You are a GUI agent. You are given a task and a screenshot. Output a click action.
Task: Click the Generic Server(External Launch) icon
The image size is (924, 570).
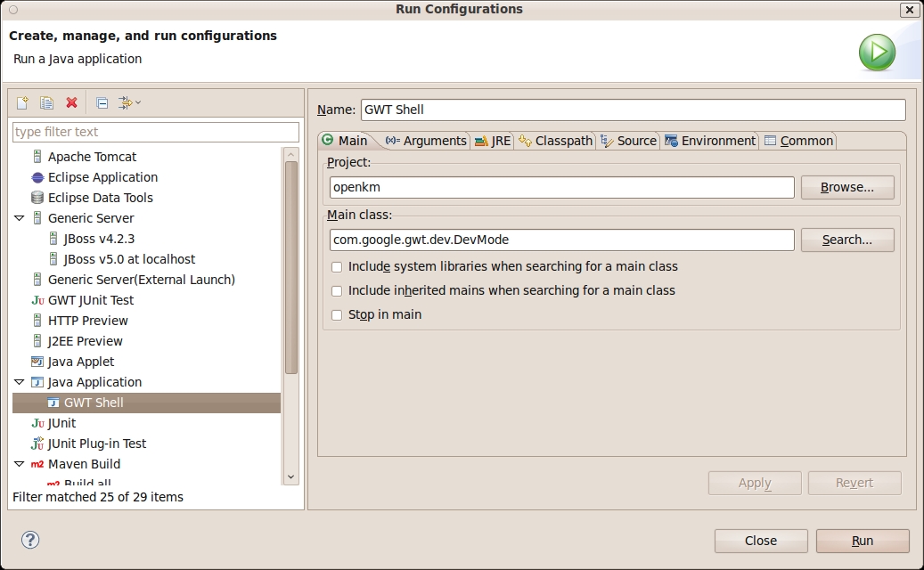click(x=37, y=280)
